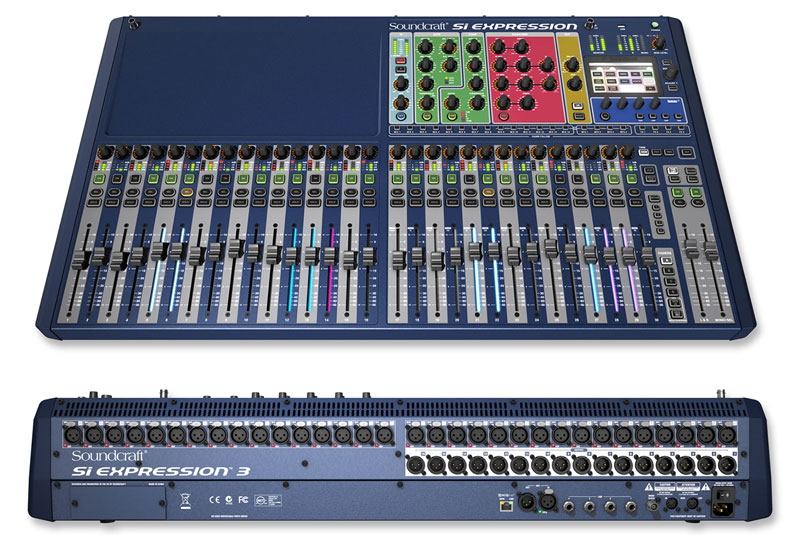Click the boxed button at the far right of the encoder row
Viewport: 800px width, 545px height.
(x=686, y=152)
